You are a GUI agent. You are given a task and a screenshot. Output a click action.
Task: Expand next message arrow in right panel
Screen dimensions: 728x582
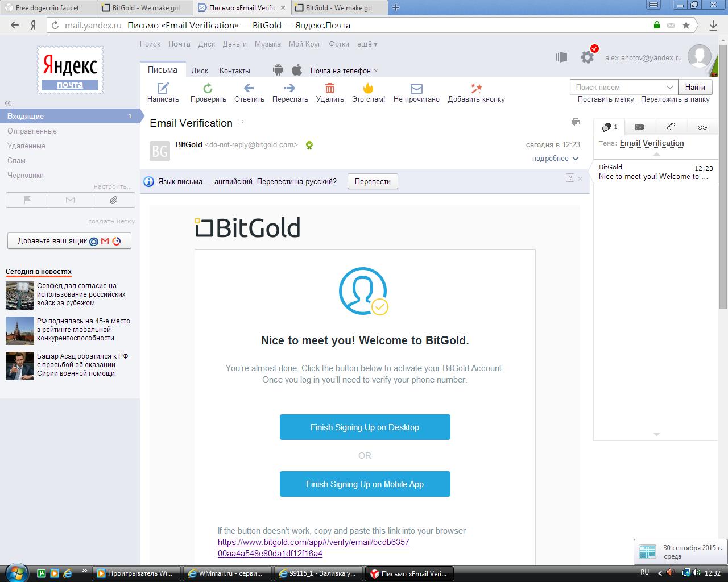(656, 434)
